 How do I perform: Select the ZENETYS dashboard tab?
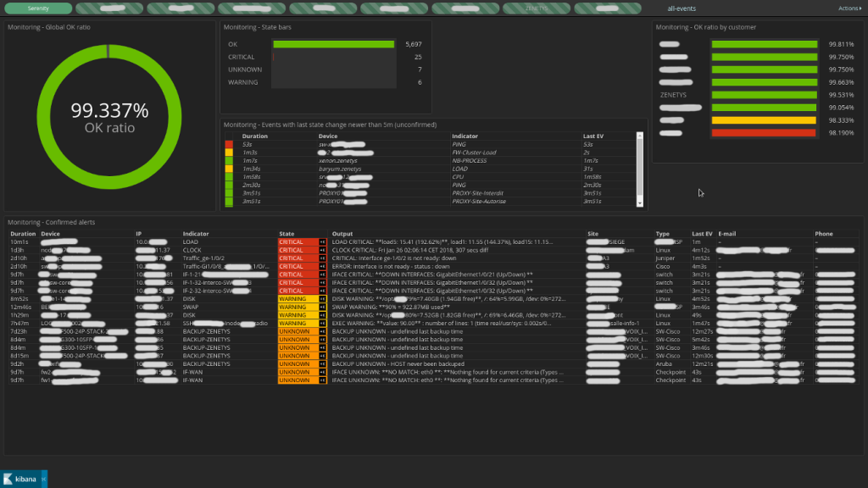[536, 8]
